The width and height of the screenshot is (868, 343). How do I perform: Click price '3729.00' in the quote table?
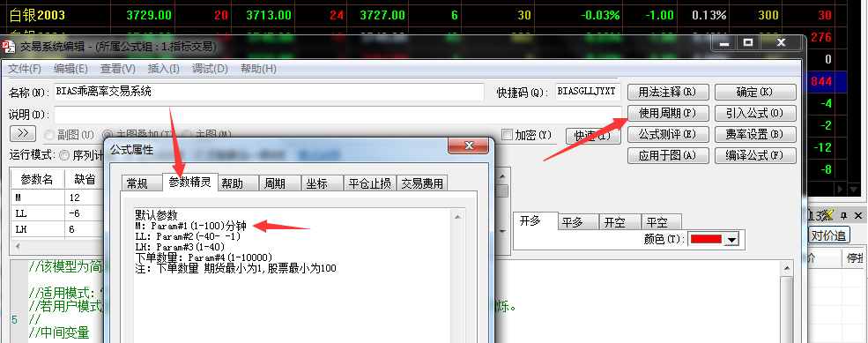point(149,15)
